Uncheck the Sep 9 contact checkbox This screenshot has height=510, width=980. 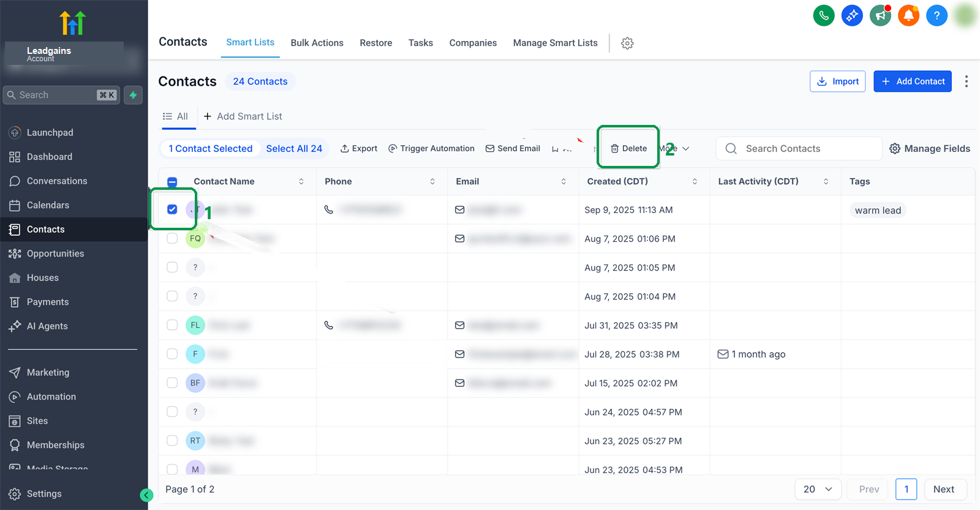(x=172, y=209)
